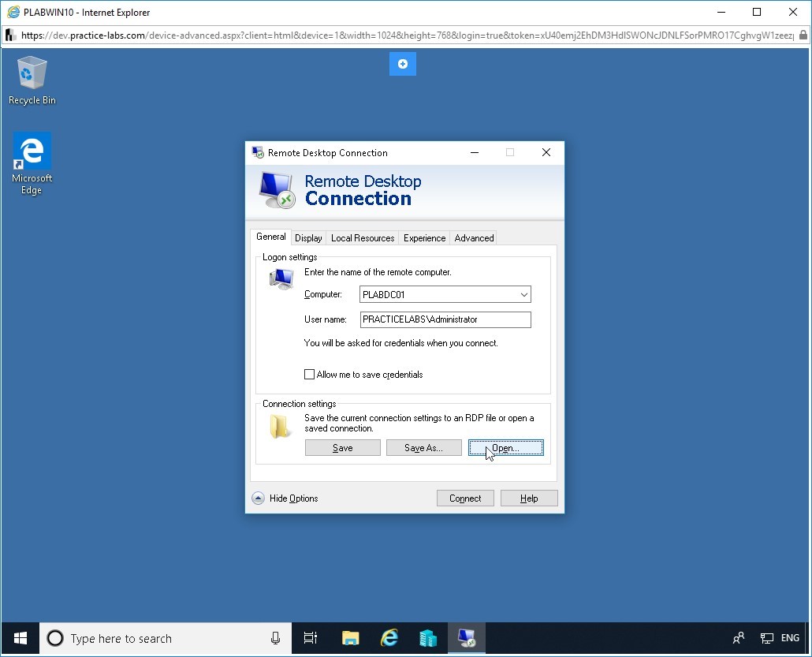Expand the Computer dropdown list
This screenshot has width=812, height=657.
point(524,294)
